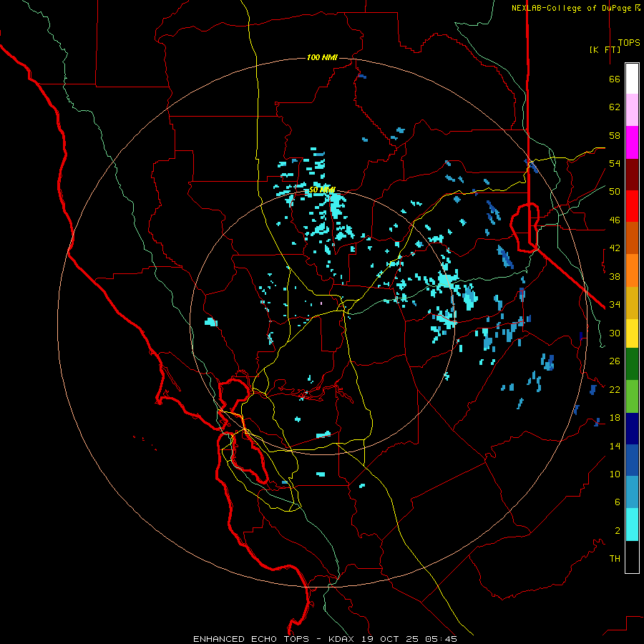Viewport: 644px width, 644px height.
Task: Click the light green legend swatch
Action: (632, 396)
